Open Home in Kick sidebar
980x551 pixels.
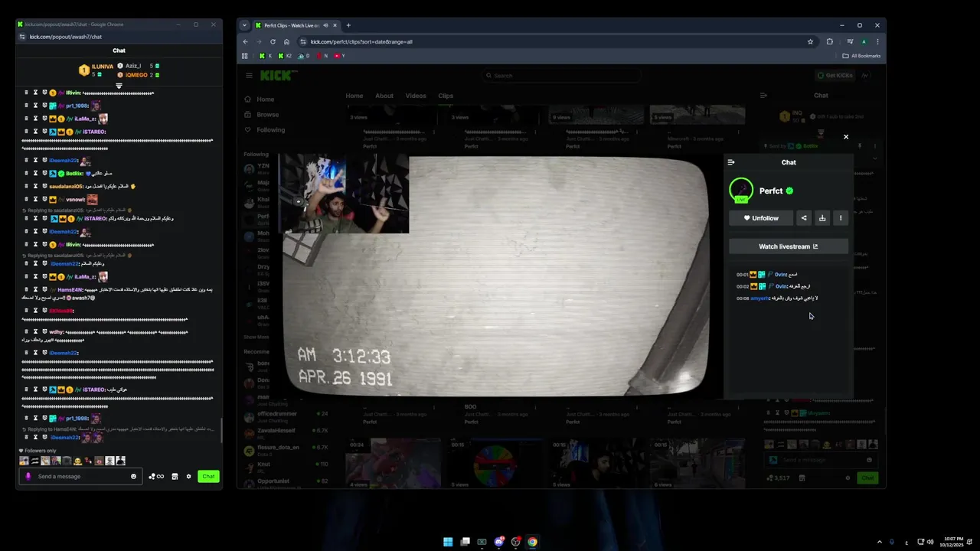tap(260, 99)
